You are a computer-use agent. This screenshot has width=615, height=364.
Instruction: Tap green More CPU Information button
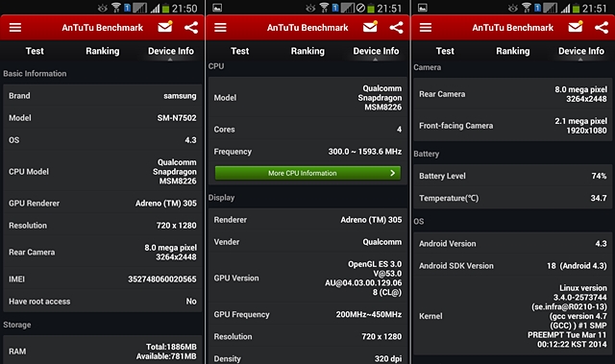(307, 173)
